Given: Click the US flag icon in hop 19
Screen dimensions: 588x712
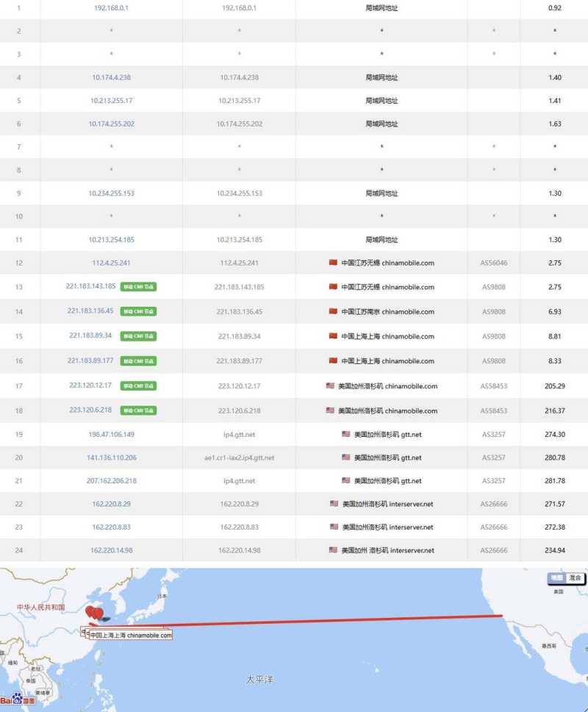Looking at the screenshot, I should point(345,434).
